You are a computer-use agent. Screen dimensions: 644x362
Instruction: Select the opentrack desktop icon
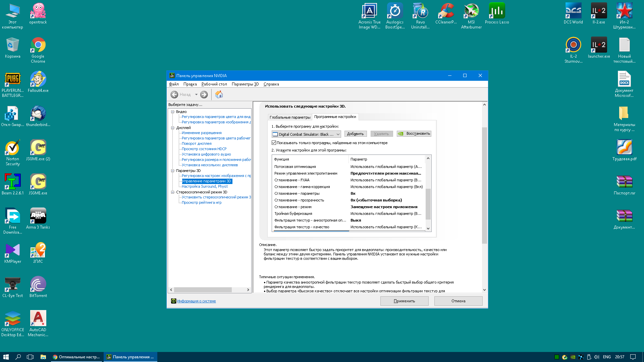pyautogui.click(x=38, y=13)
